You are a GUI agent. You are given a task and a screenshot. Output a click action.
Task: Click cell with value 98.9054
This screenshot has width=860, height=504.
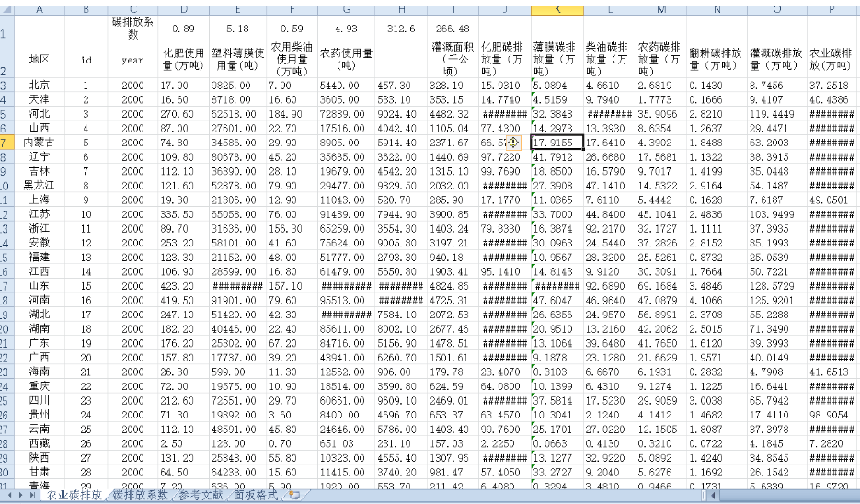click(832, 415)
